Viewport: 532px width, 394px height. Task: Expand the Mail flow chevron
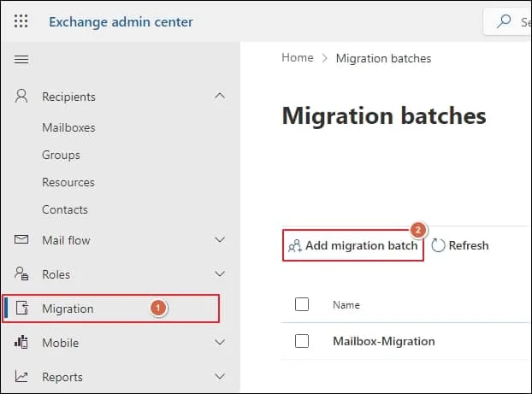[220, 240]
